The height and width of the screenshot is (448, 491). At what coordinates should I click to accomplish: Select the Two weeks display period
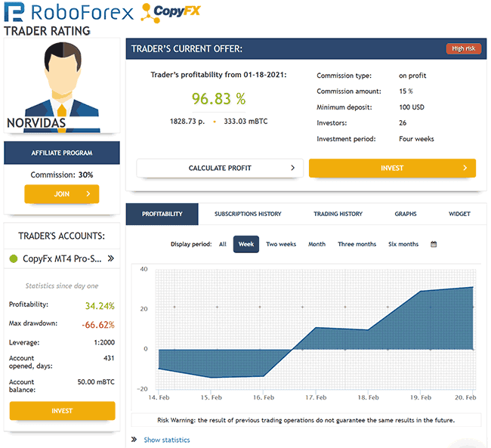pyautogui.click(x=281, y=244)
